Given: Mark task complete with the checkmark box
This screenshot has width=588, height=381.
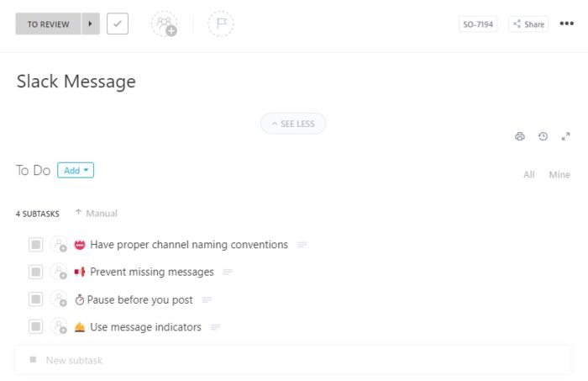Looking at the screenshot, I should (118, 24).
